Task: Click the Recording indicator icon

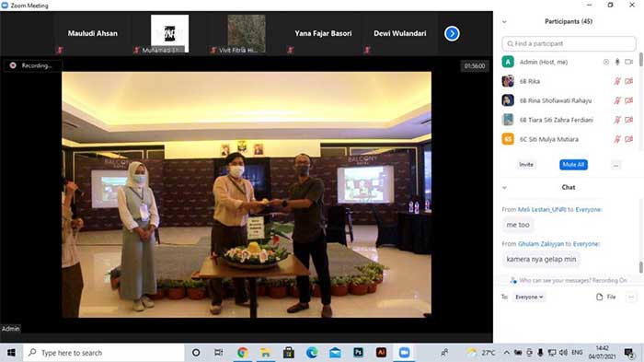Action: tap(13, 65)
